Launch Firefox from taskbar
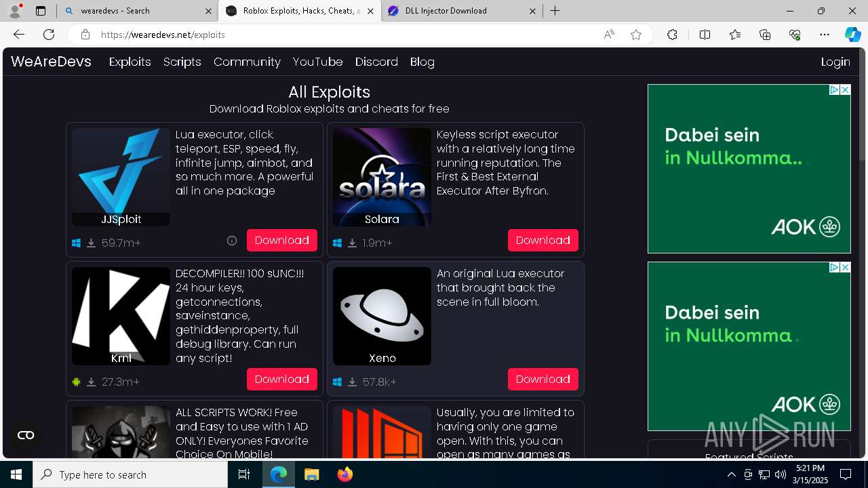The image size is (868, 488). click(x=344, y=474)
